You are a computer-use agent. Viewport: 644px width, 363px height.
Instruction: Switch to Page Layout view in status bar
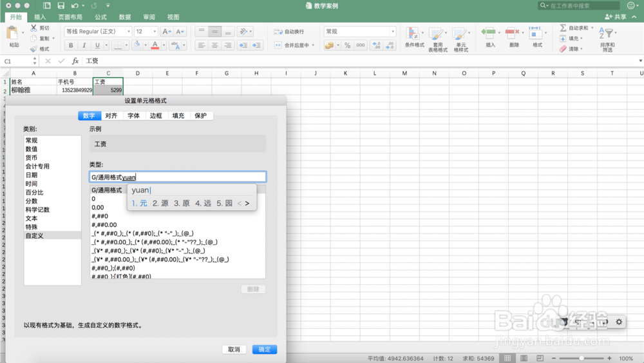click(x=524, y=358)
